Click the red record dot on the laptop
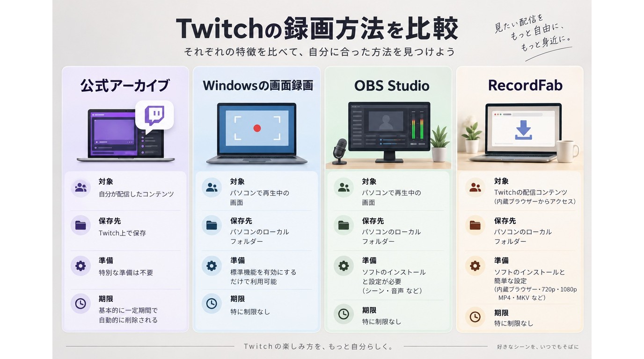The image size is (644, 359). click(256, 128)
